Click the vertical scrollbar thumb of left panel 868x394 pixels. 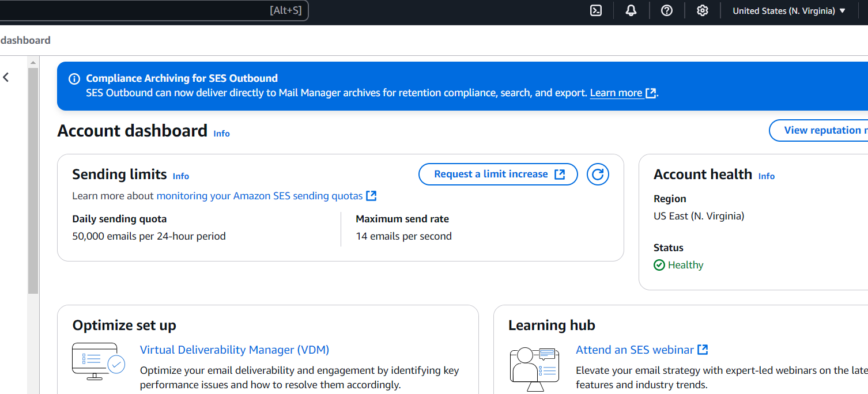[x=33, y=180]
